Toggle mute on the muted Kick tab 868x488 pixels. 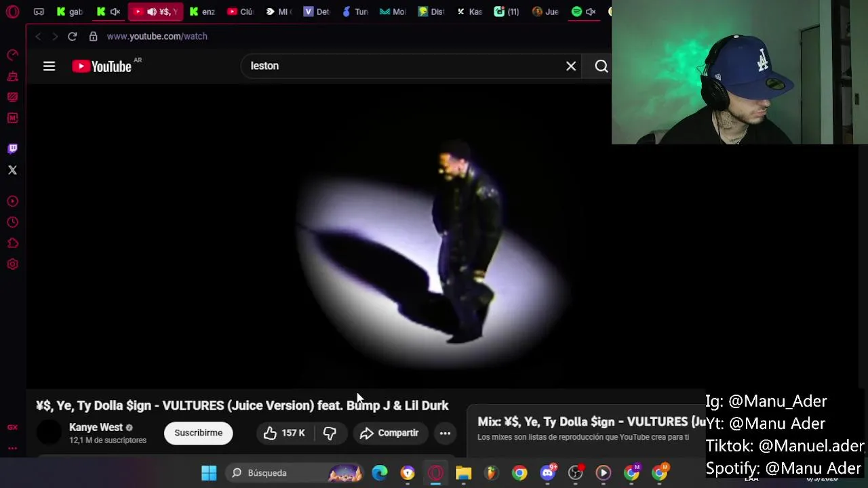click(x=115, y=12)
